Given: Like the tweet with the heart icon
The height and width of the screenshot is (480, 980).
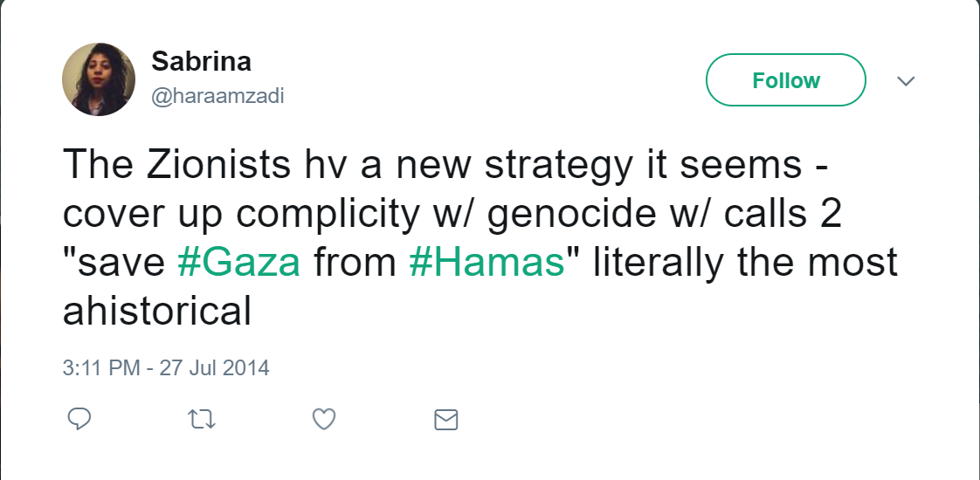Looking at the screenshot, I should point(324,420).
